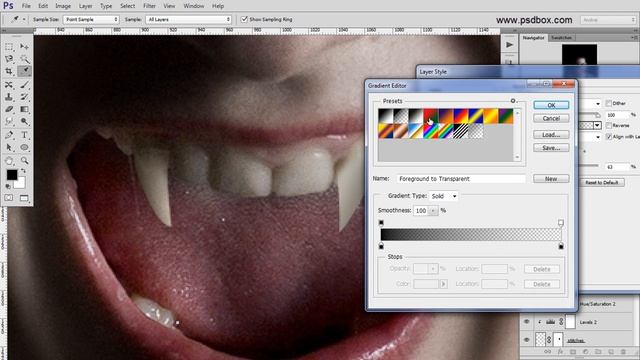The image size is (640, 360).
Task: Select the left black color stop
Action: (381, 246)
